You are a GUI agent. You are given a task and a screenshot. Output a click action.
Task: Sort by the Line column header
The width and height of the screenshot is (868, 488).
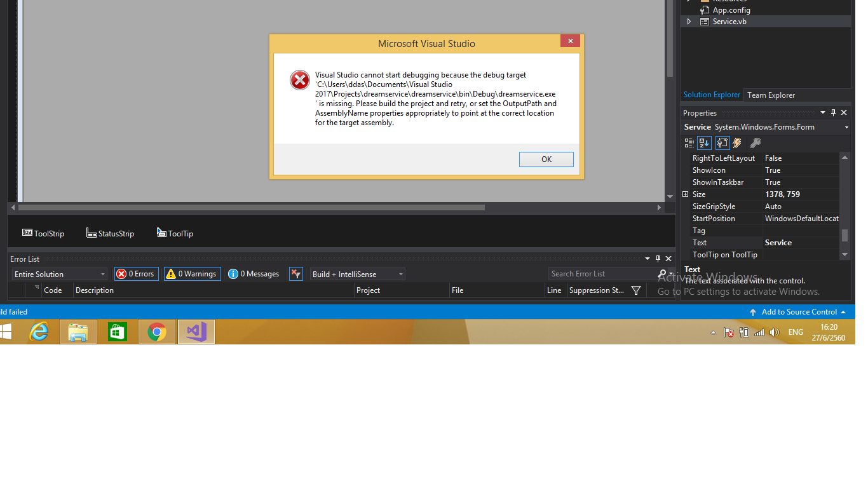pos(555,290)
